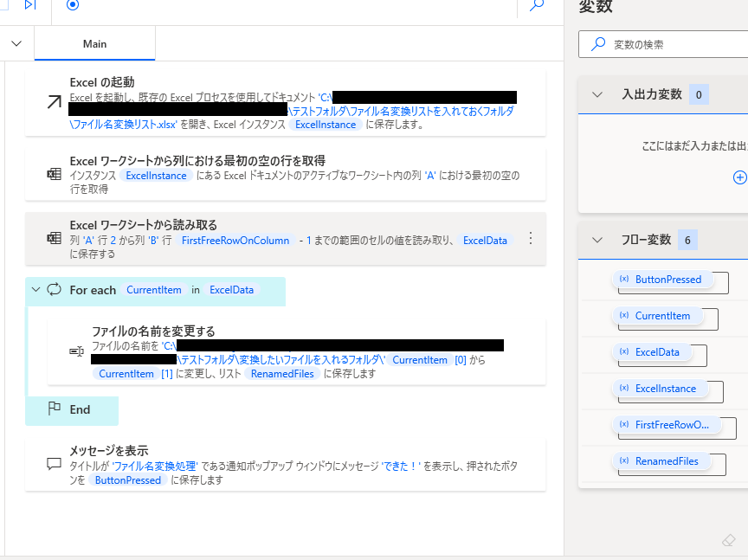
Task: Open the three-dot menu on Excel ワークシートから読み取る
Action: (x=531, y=238)
